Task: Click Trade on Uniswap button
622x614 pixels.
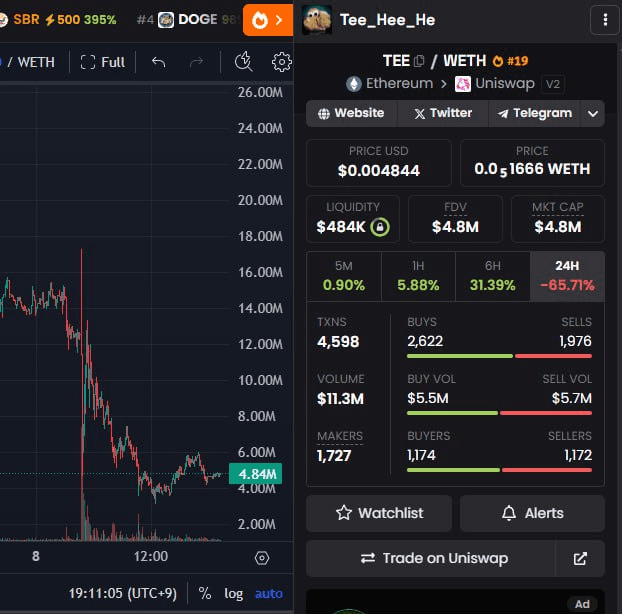Action: [431, 558]
